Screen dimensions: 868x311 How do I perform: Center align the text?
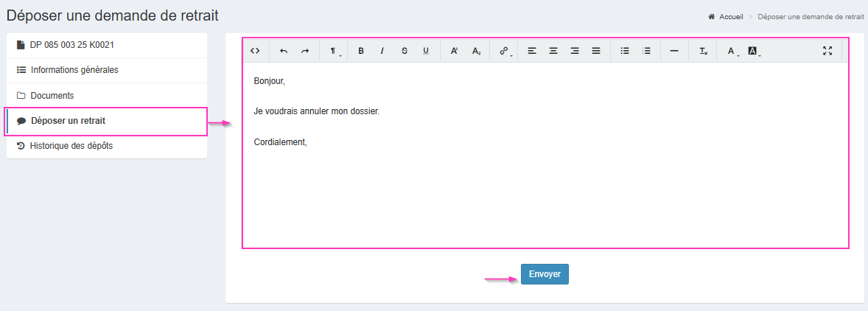tap(553, 51)
